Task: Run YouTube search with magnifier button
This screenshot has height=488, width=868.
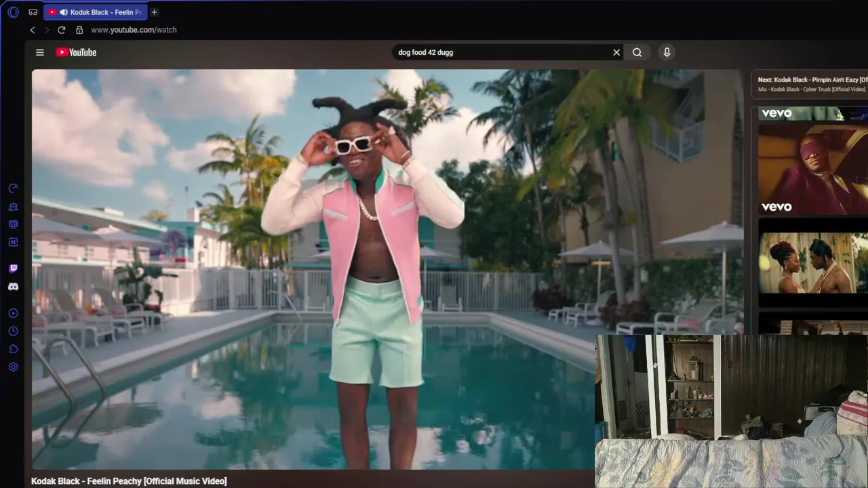Action: click(637, 52)
